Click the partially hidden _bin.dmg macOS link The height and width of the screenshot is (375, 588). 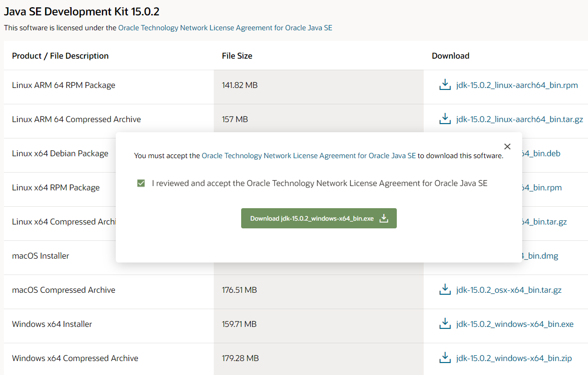[x=540, y=256]
